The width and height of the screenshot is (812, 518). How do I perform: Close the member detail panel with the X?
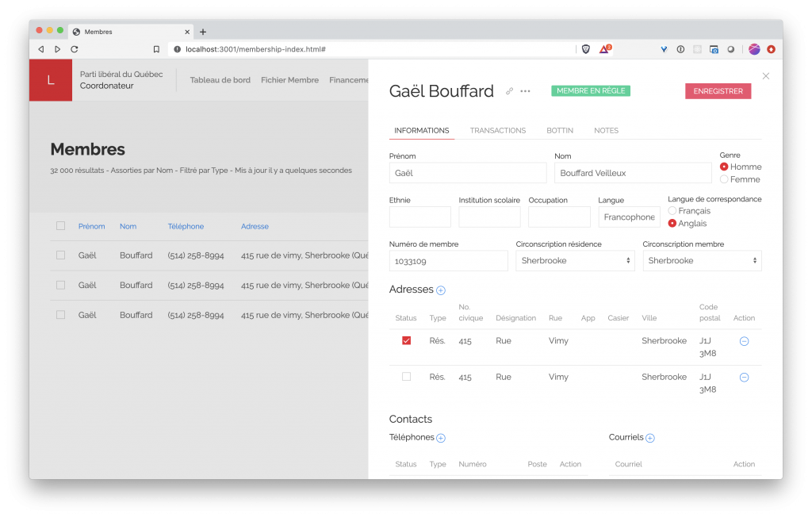(x=765, y=76)
